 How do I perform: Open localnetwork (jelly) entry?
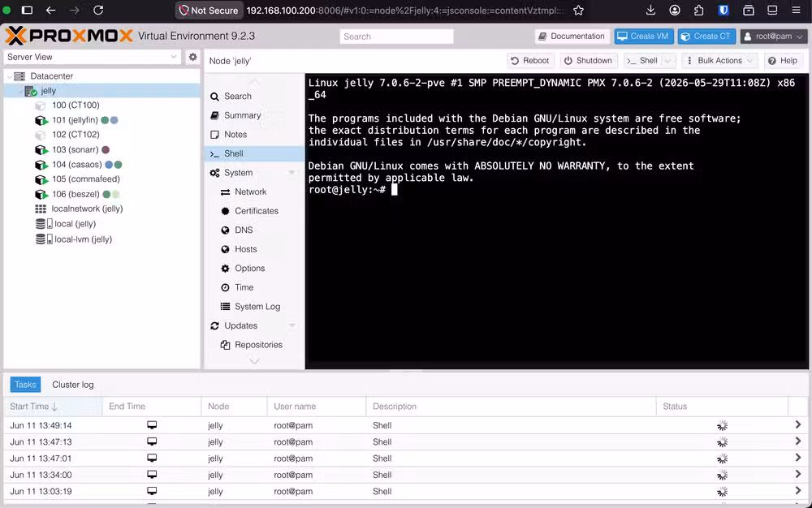click(x=87, y=209)
